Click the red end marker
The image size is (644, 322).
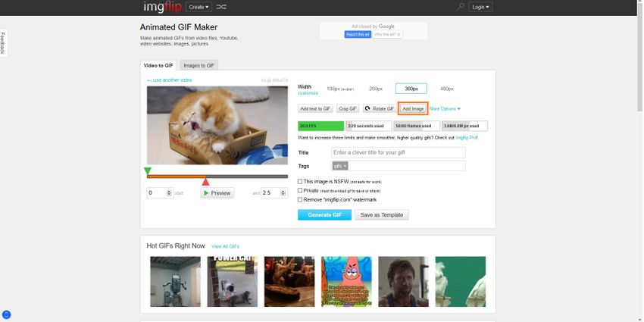coord(206,182)
